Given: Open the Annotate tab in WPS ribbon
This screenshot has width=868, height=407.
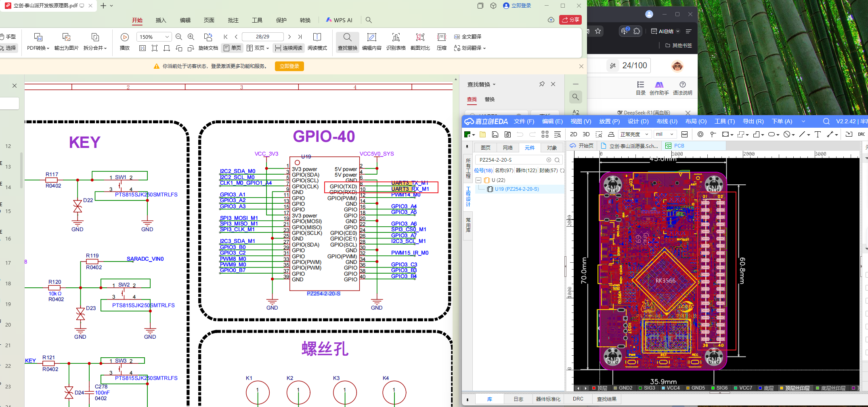Looking at the screenshot, I should point(233,20).
